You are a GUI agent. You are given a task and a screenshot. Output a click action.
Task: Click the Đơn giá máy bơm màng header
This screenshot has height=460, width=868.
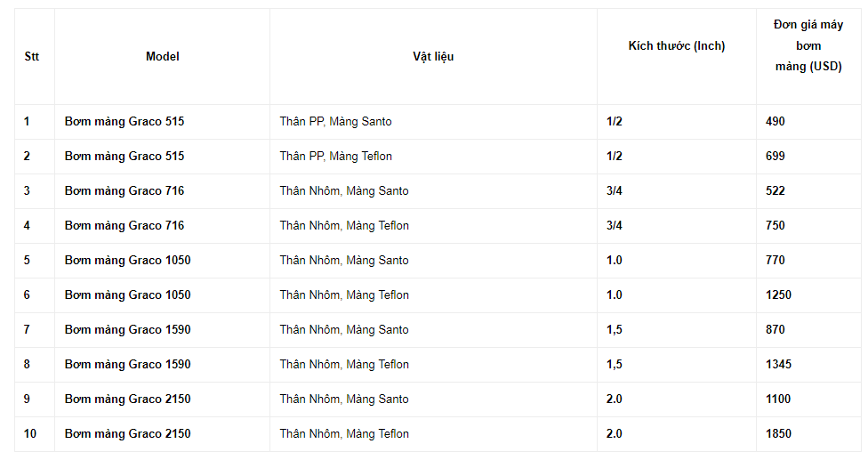(x=808, y=45)
